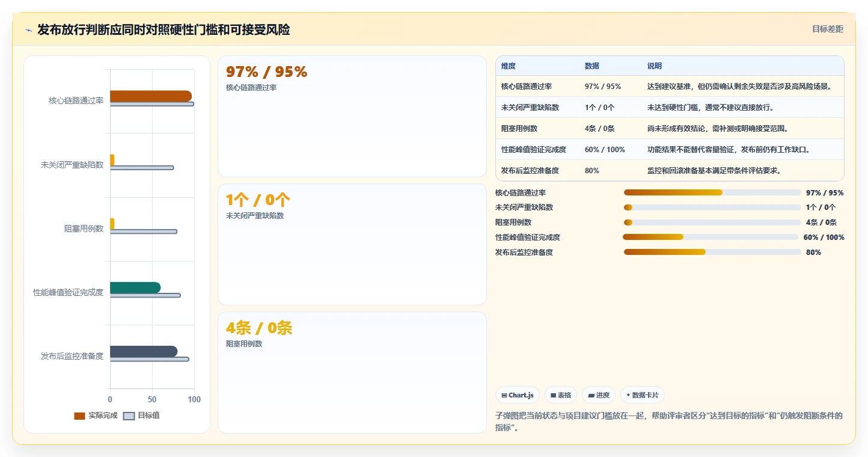Click the 60% / 100% progress value label
Screen dimensions: 868x457
click(x=824, y=238)
